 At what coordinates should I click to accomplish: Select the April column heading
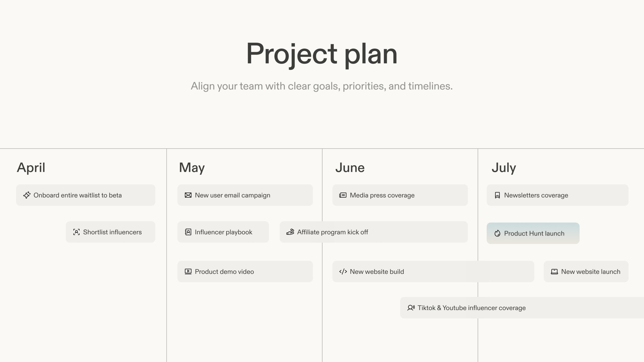coord(31,167)
